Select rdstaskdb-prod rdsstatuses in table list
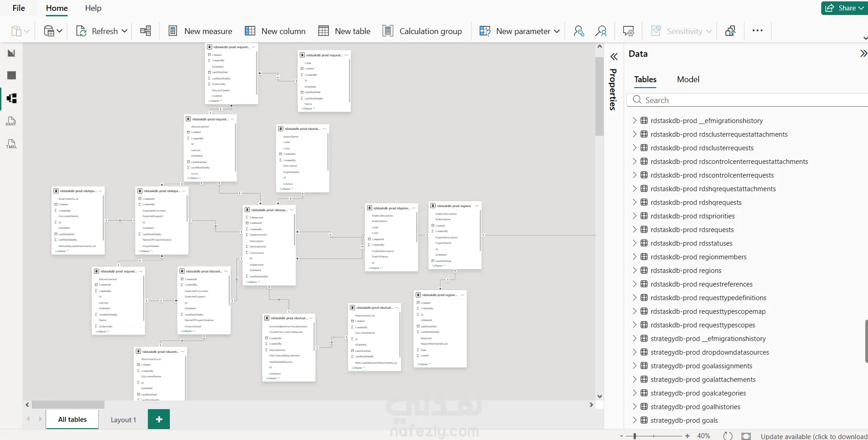This screenshot has width=868, height=440. click(x=691, y=243)
